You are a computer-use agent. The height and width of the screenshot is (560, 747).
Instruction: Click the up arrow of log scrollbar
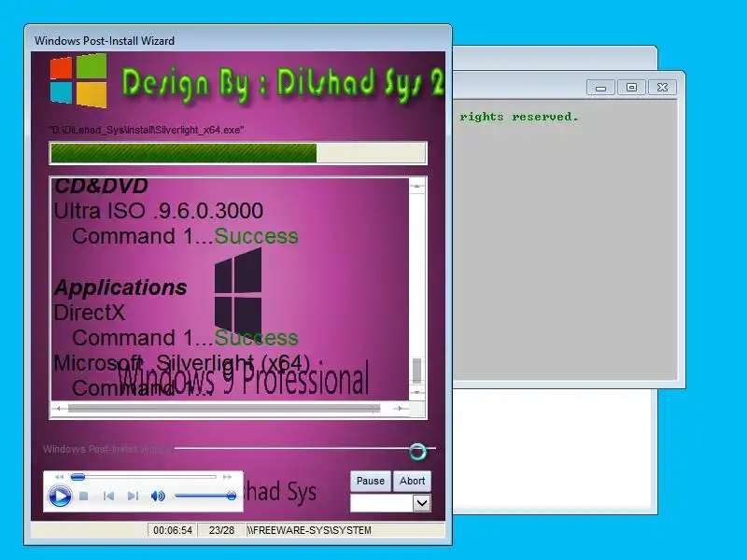416,187
